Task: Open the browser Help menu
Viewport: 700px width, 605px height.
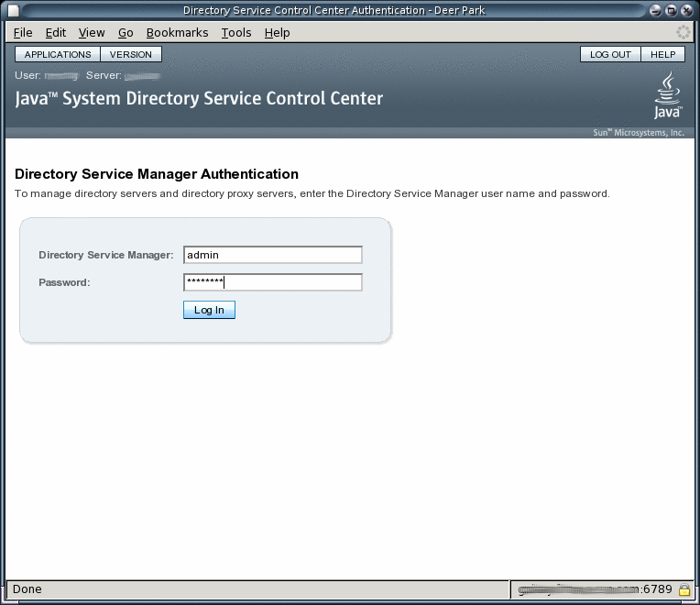Action: (277, 33)
